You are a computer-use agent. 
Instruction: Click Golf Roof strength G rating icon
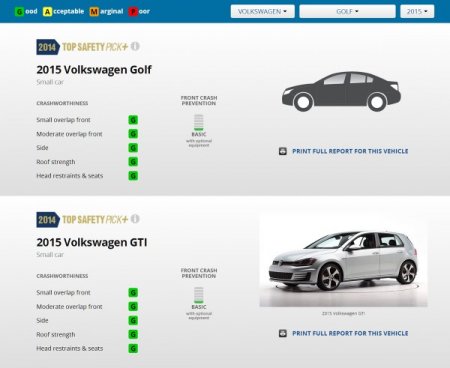133,162
